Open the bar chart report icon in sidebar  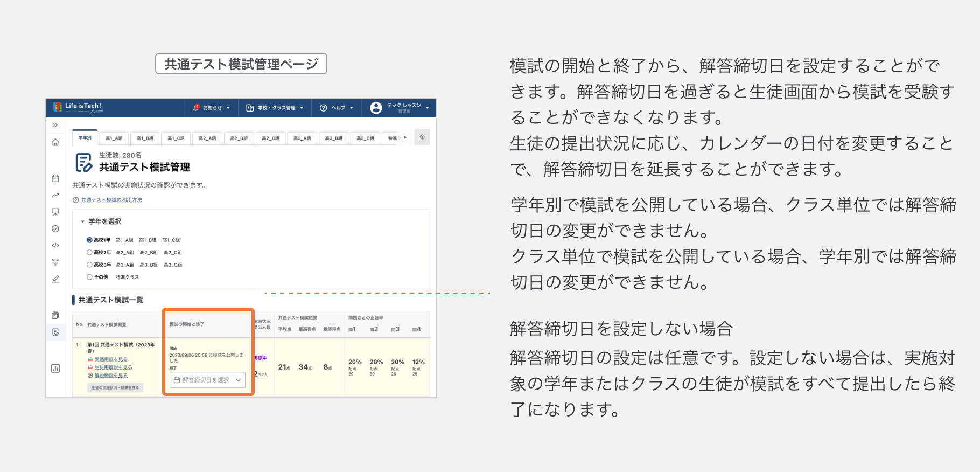click(55, 369)
